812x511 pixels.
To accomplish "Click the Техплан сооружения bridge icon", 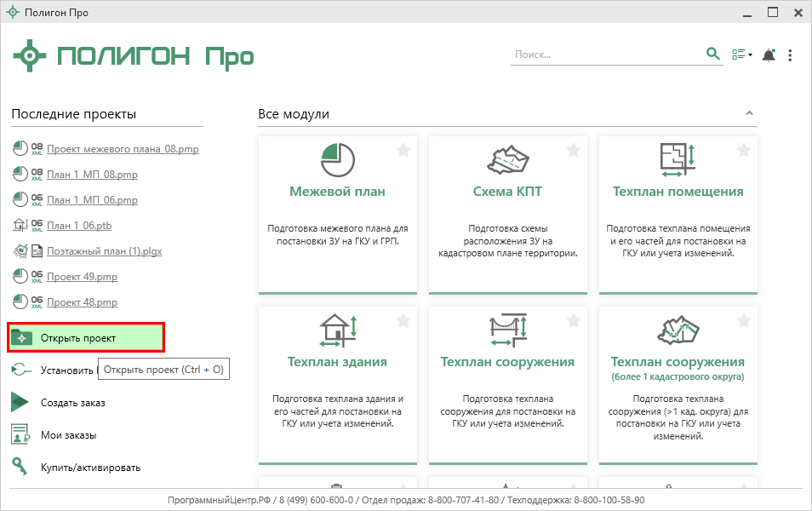I will tap(508, 330).
